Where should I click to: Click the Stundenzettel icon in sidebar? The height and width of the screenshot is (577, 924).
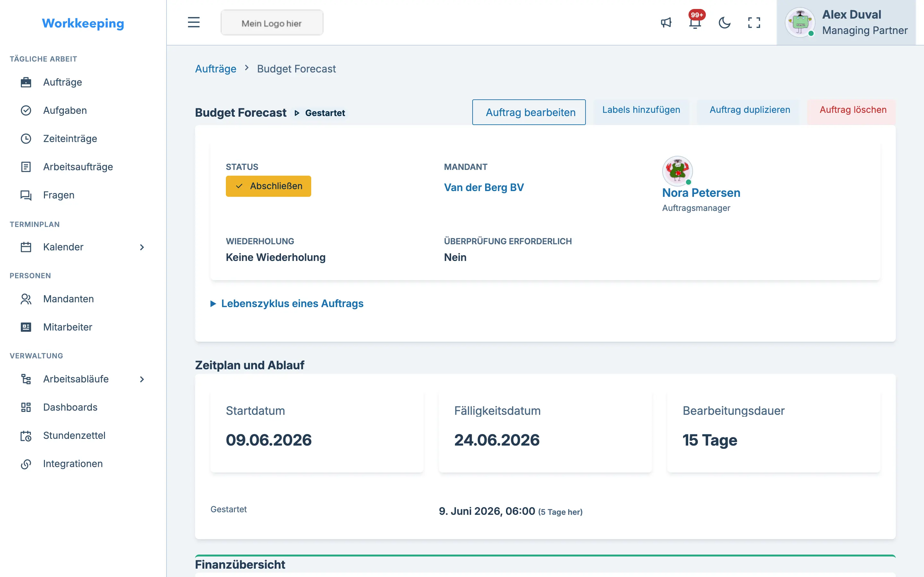click(26, 435)
